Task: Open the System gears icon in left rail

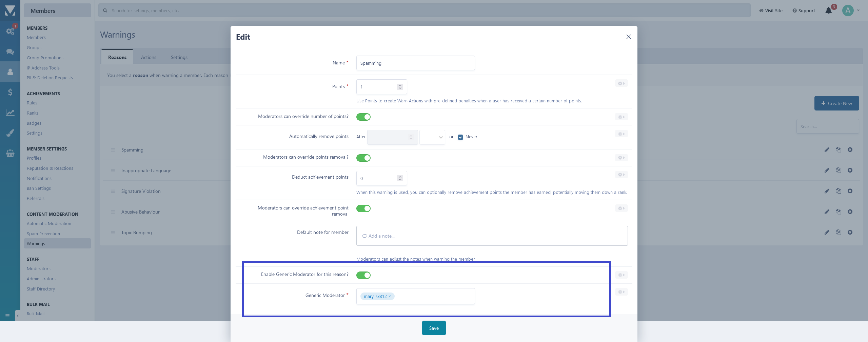Action: 10,31
